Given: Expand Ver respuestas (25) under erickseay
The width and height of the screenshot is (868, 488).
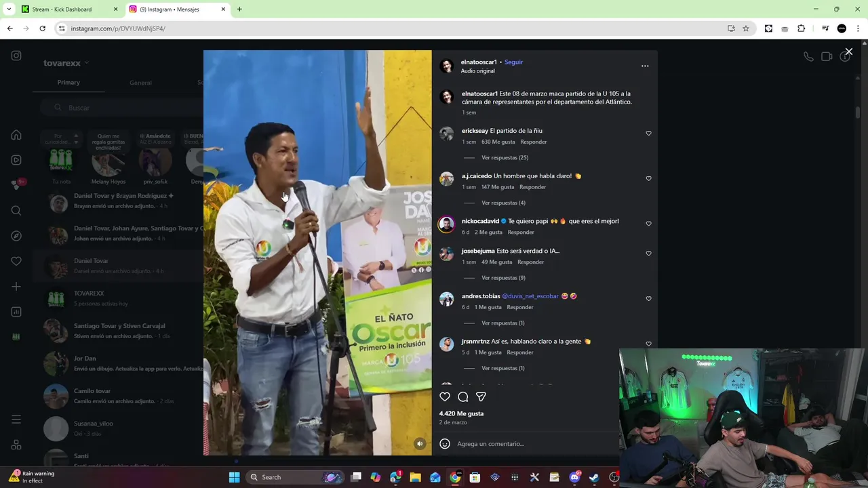Looking at the screenshot, I should click(505, 158).
